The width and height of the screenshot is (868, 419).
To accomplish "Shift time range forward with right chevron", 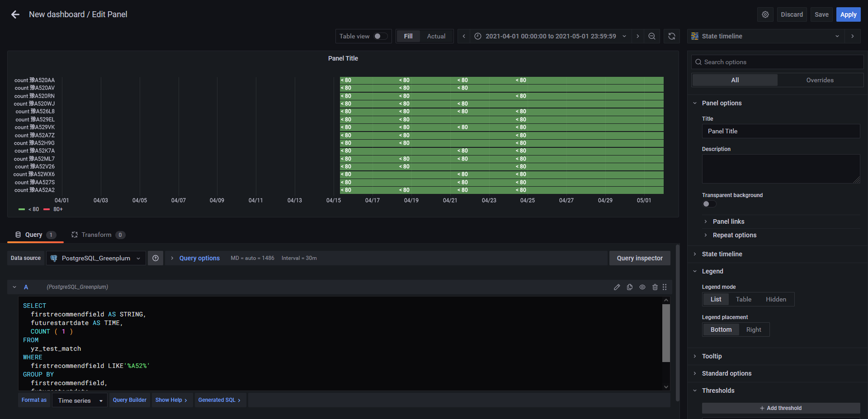I will pyautogui.click(x=637, y=36).
